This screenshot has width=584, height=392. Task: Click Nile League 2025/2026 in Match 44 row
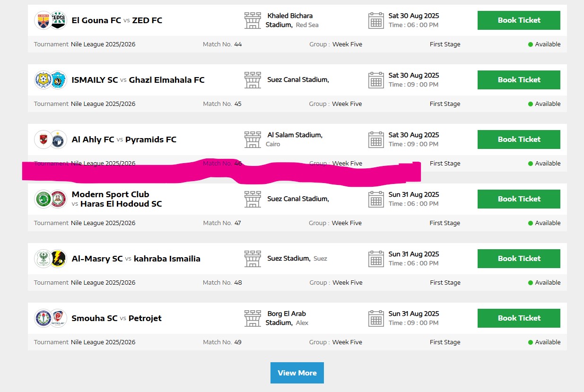pos(103,44)
